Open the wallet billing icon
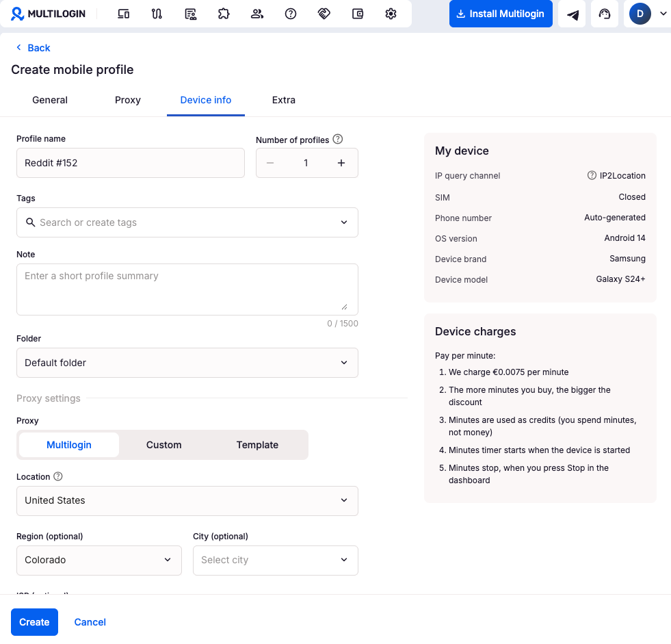The width and height of the screenshot is (671, 644). pos(358,14)
